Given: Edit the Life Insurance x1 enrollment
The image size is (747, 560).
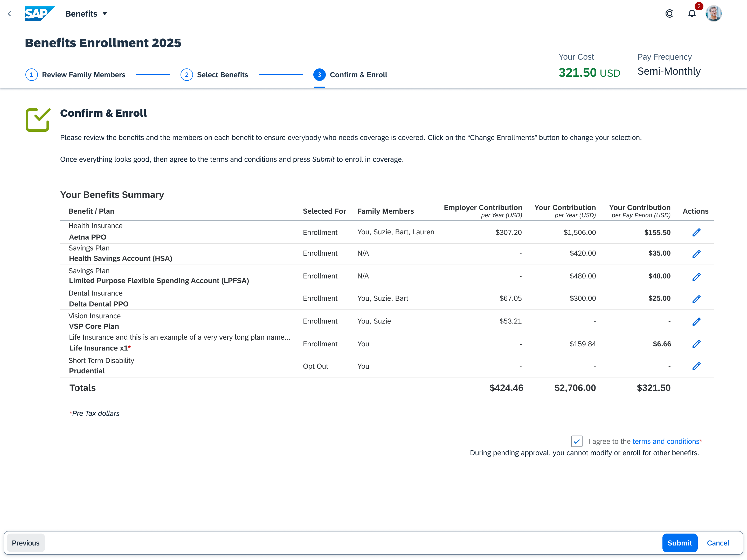Looking at the screenshot, I should [x=697, y=344].
